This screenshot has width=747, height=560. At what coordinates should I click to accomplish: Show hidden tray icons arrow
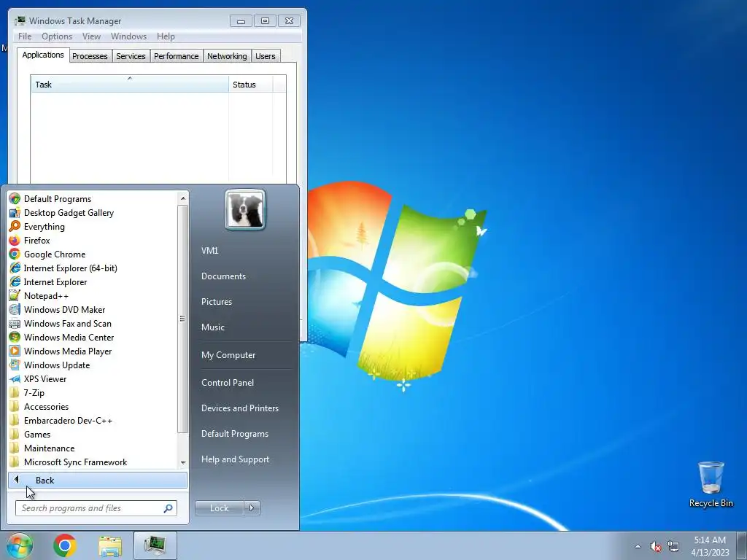point(638,546)
